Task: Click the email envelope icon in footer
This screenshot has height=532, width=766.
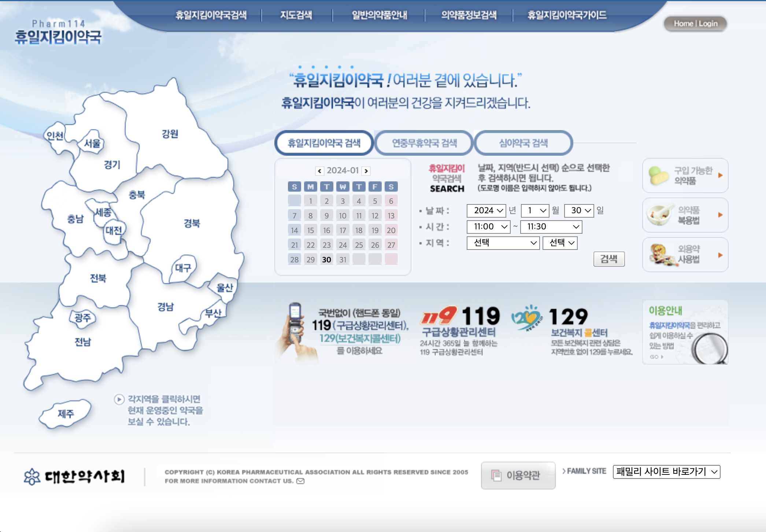Action: 300,481
